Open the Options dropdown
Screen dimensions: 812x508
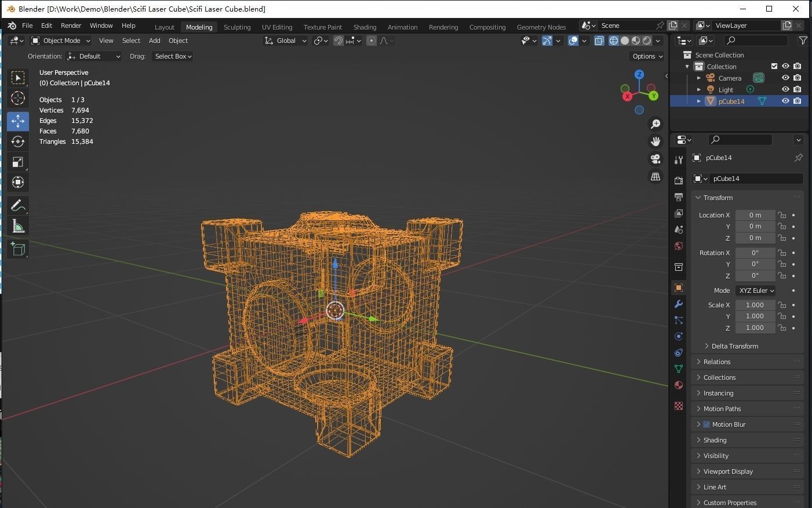click(x=647, y=56)
